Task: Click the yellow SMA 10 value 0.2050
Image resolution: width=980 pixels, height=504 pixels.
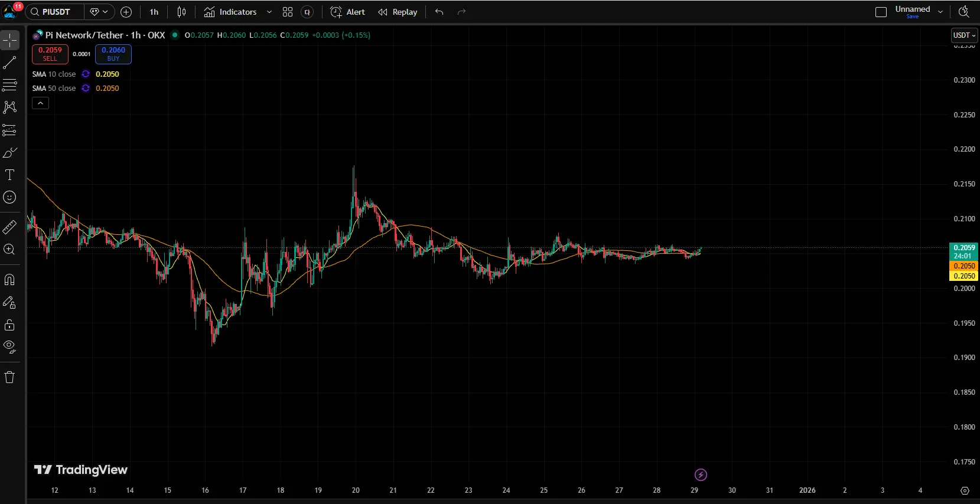Action: [108, 74]
